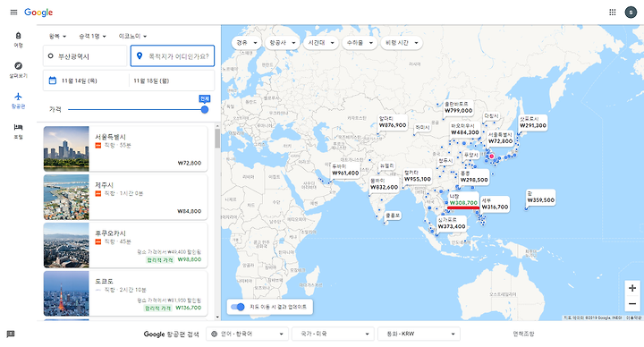Click the Hong Kong W298,500 map label

point(474,176)
